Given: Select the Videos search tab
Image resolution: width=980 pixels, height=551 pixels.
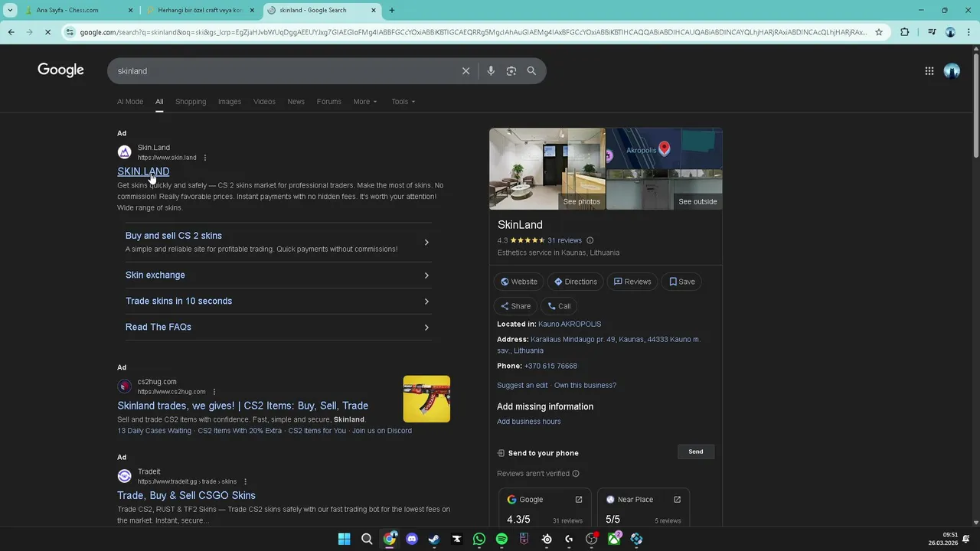Looking at the screenshot, I should 264,102.
